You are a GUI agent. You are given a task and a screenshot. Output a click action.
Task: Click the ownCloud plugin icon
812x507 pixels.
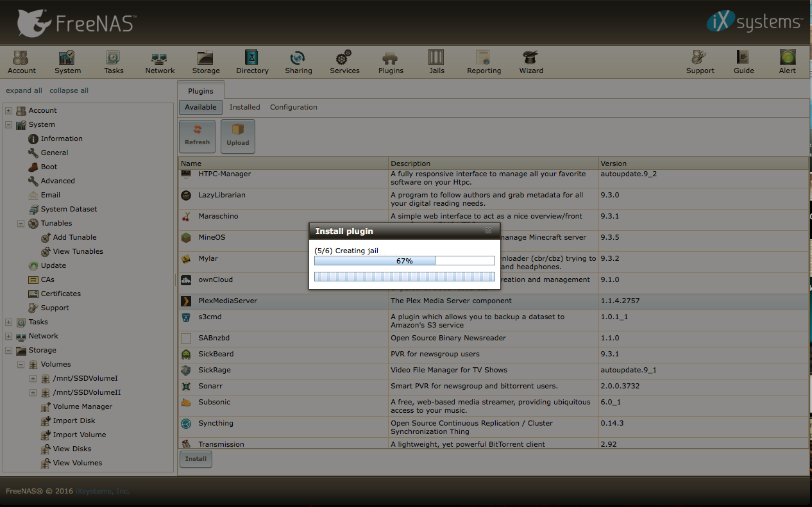(186, 279)
